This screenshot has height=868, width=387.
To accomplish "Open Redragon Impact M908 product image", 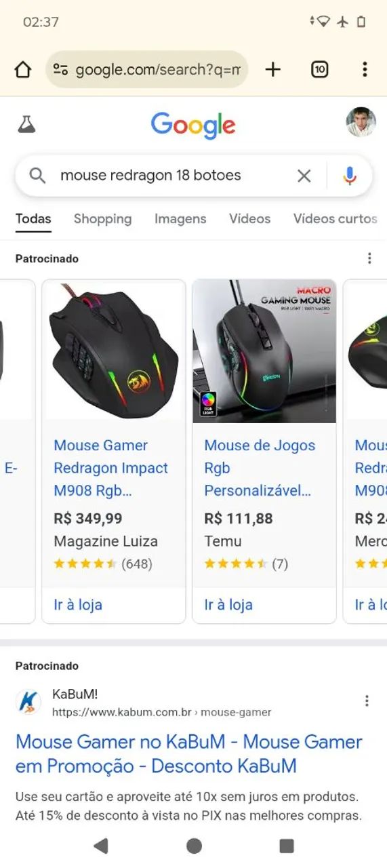I will (114, 351).
